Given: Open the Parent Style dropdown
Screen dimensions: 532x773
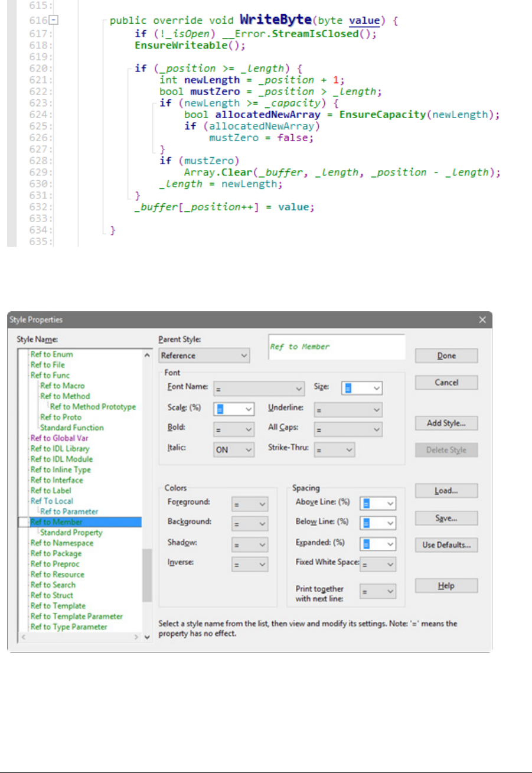Looking at the screenshot, I should click(204, 355).
